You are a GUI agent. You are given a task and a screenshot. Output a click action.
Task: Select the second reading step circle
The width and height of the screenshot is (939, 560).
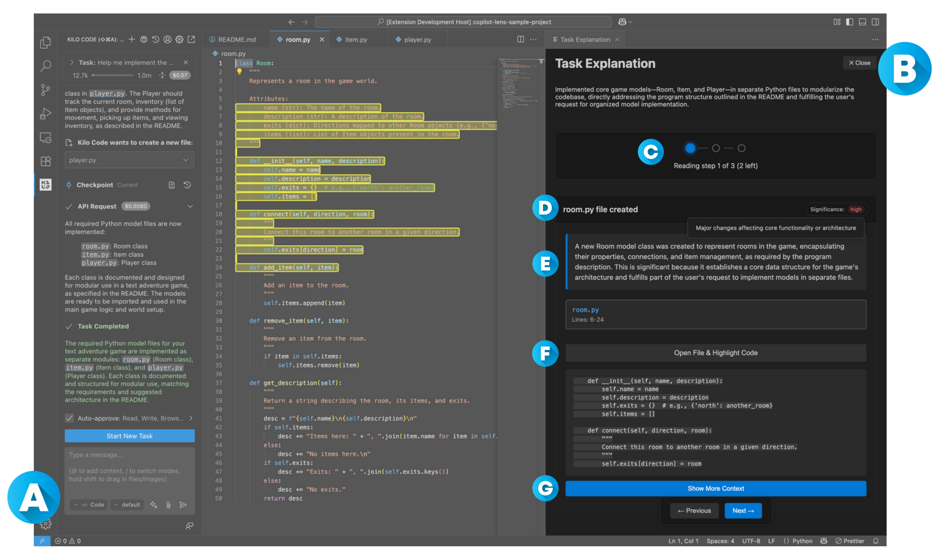715,148
